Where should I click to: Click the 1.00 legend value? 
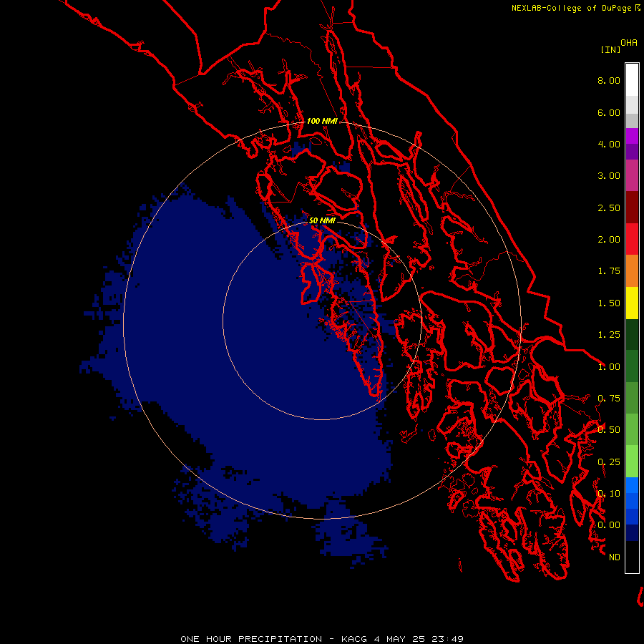pos(609,367)
